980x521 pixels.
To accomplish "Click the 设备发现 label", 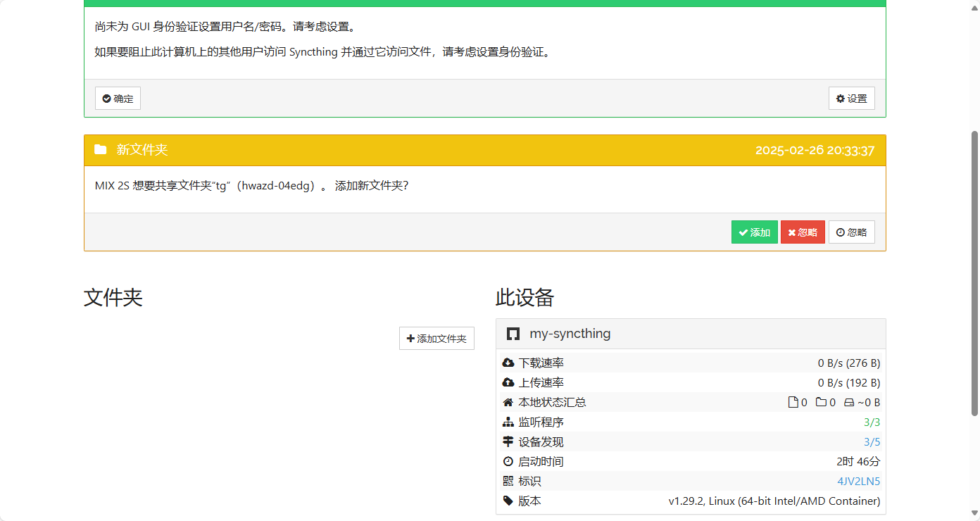I will click(x=541, y=442).
